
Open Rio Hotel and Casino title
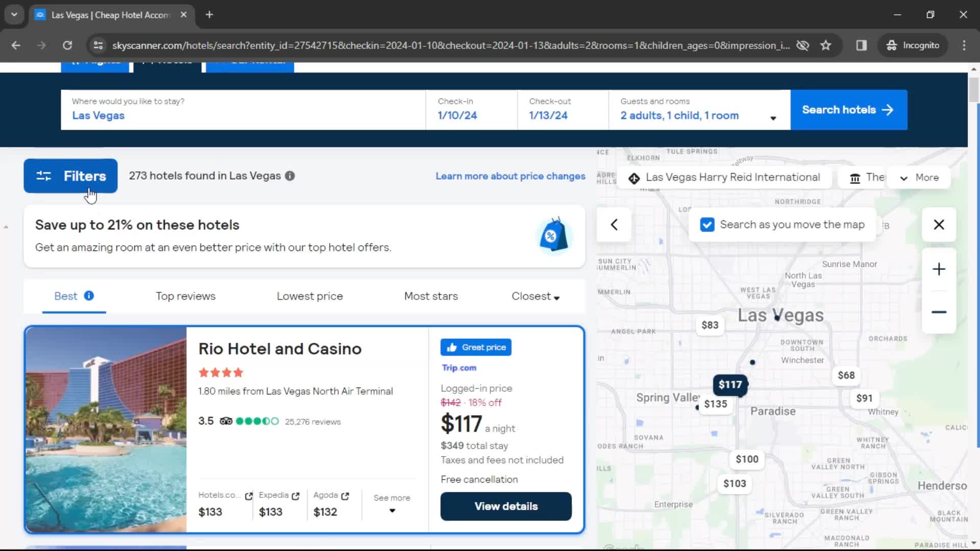point(280,349)
